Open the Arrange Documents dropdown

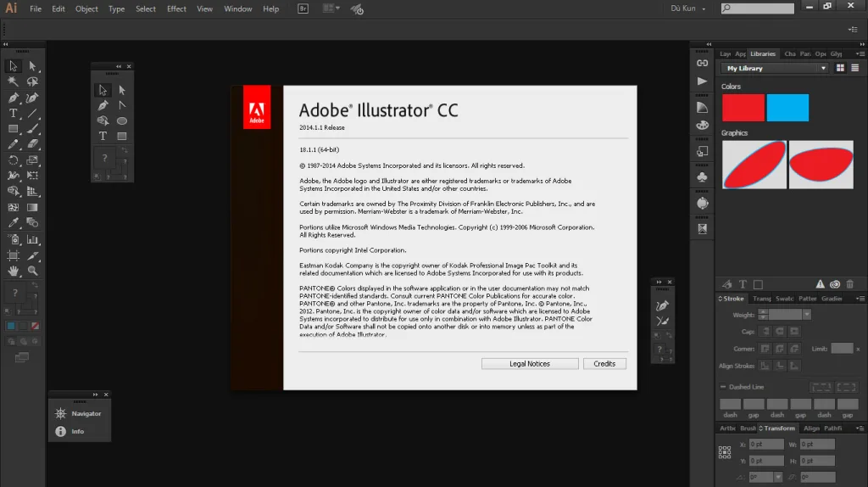click(331, 8)
